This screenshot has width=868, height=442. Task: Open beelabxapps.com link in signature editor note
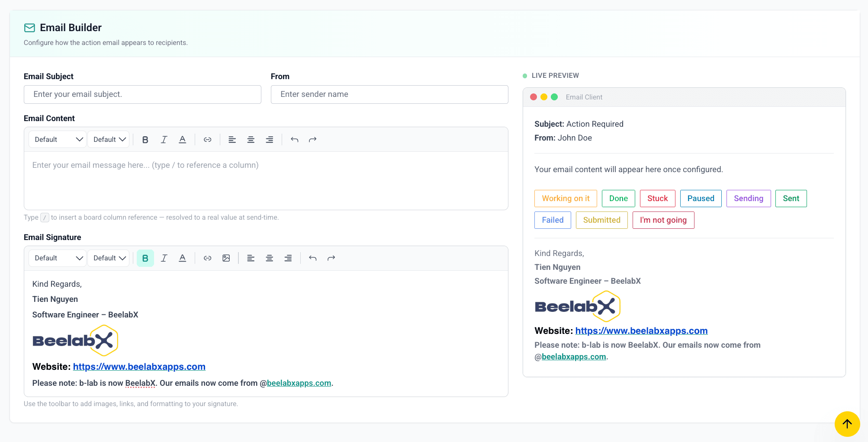tap(299, 383)
